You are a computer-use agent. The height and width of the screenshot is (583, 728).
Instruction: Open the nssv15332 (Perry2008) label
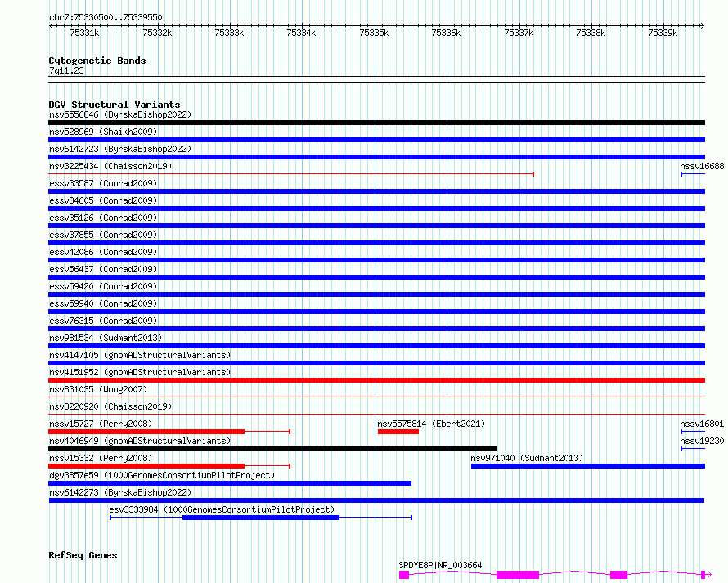[x=101, y=458]
